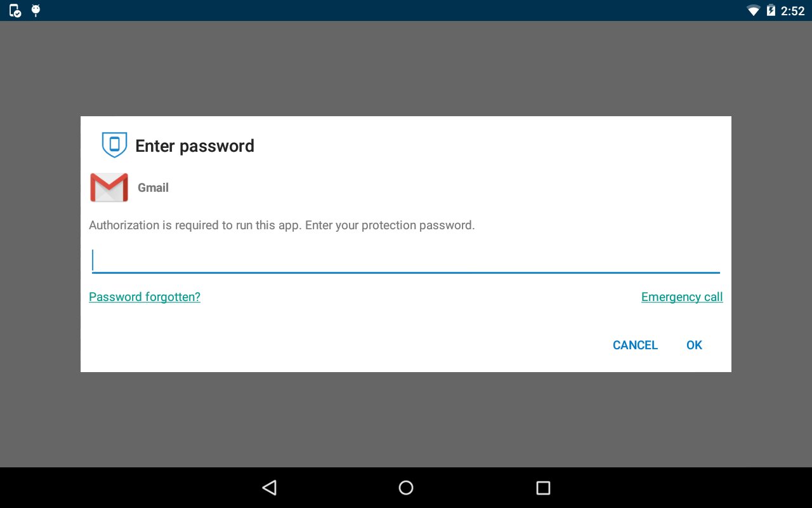Open the Password forgotten link
This screenshot has height=508, width=812.
tap(145, 297)
